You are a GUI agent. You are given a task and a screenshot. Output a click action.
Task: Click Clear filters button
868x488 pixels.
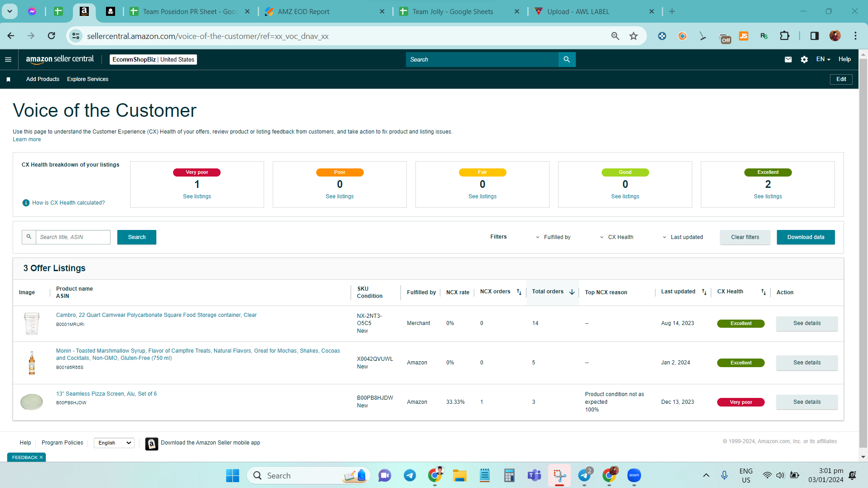[745, 237]
